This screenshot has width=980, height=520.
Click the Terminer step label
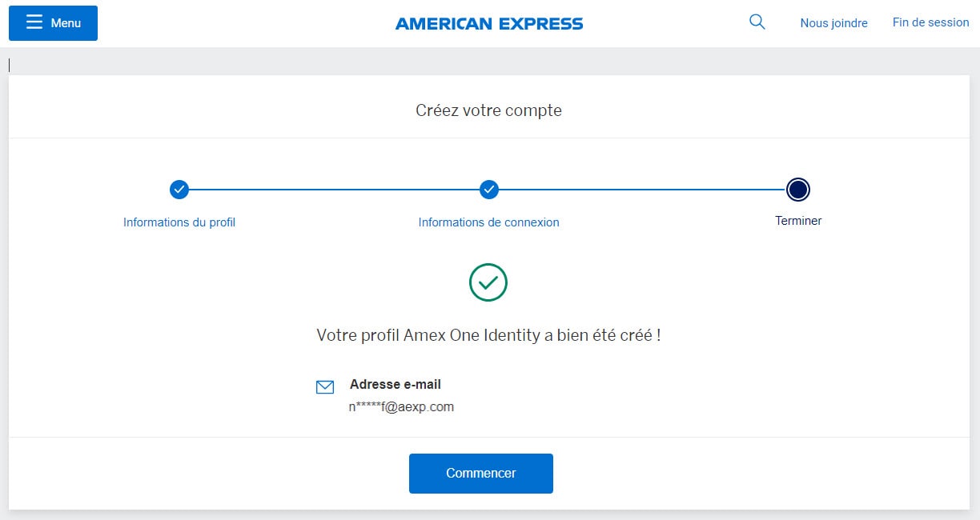pos(798,221)
